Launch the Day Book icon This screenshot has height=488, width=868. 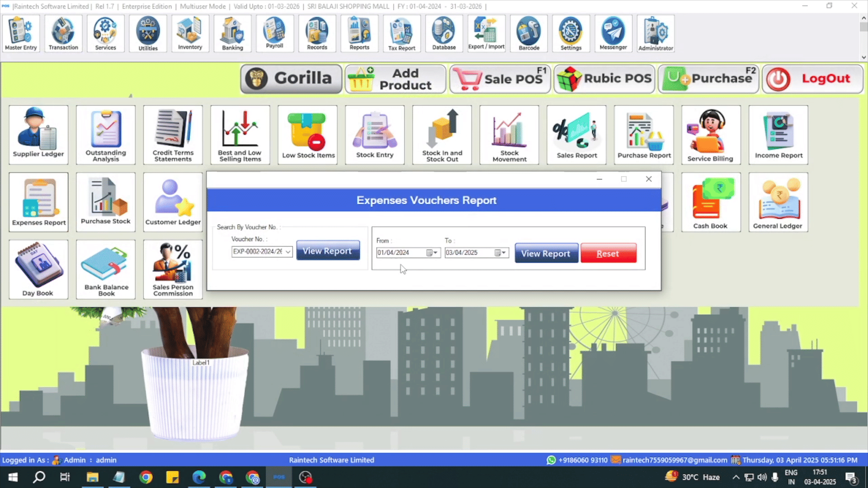point(38,269)
